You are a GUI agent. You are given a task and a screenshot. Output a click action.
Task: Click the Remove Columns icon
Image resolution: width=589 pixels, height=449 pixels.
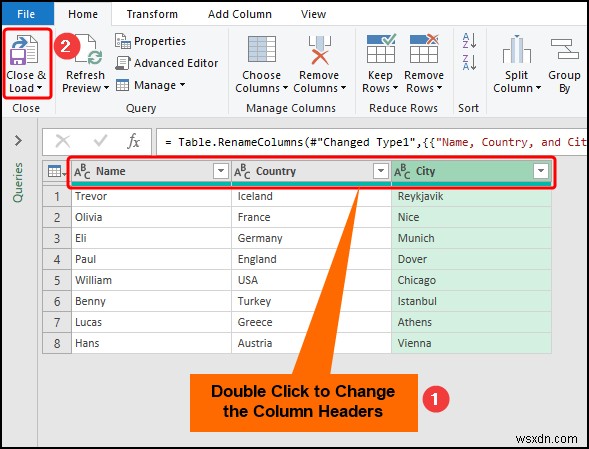(x=319, y=50)
